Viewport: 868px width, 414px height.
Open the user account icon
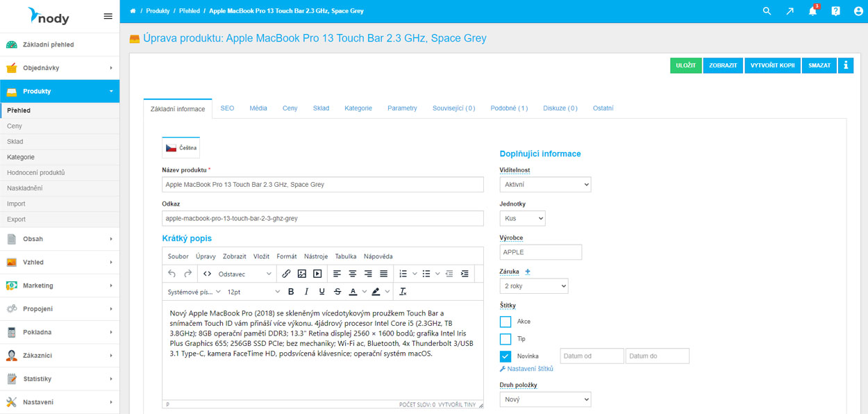click(x=858, y=11)
